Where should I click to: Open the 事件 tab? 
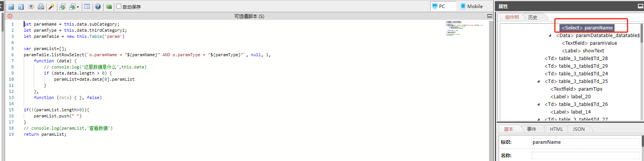(x=532, y=129)
